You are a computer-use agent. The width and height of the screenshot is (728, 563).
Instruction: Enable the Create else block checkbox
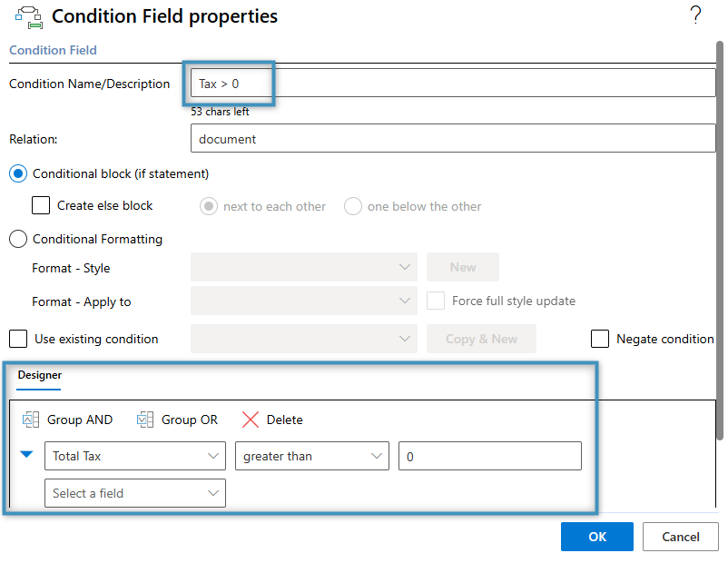click(x=40, y=205)
